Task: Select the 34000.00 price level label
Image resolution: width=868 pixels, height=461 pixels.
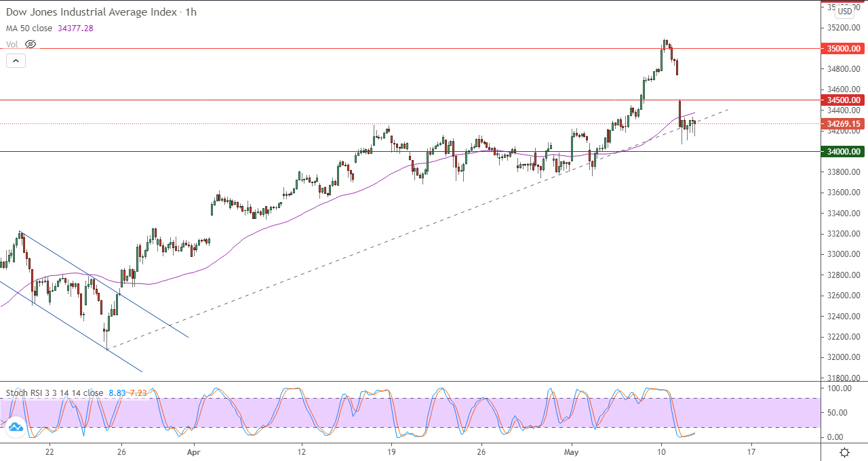Action: pos(844,151)
